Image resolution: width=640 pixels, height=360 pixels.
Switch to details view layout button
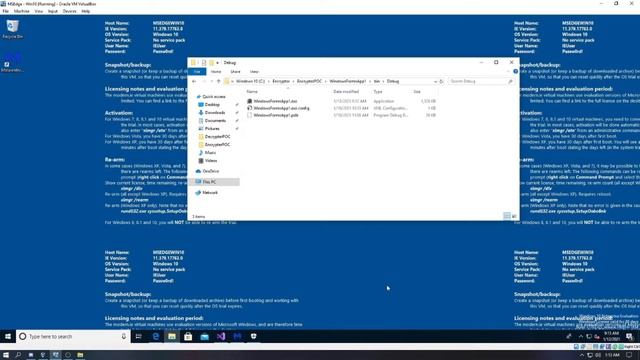click(x=507, y=216)
